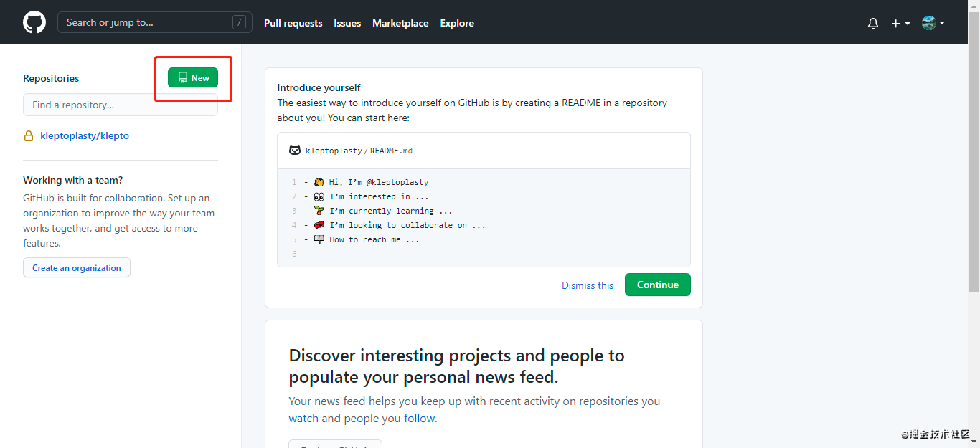
Task: Expand the plus create-new dropdown
Action: tap(900, 23)
